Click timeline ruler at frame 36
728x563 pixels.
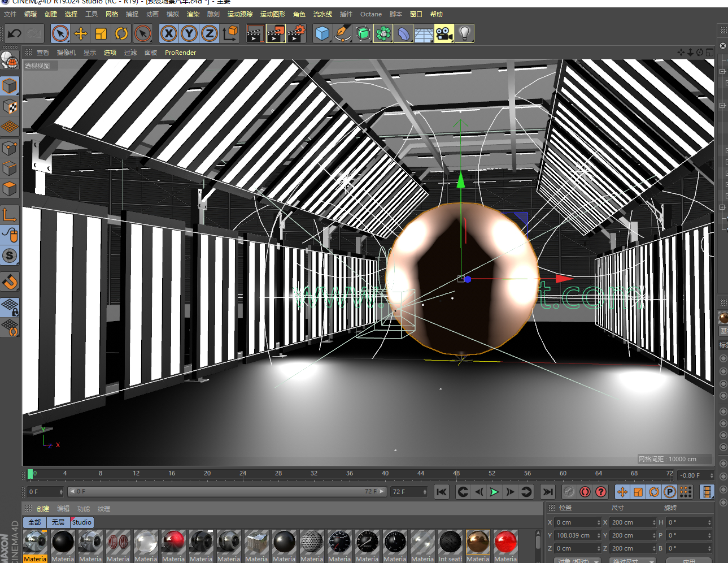350,474
